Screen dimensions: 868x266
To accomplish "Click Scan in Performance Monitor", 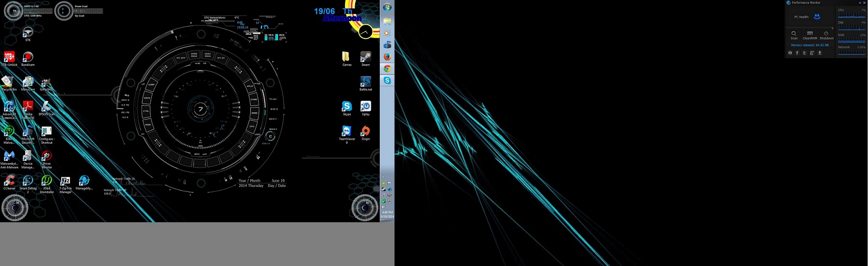I will [794, 35].
